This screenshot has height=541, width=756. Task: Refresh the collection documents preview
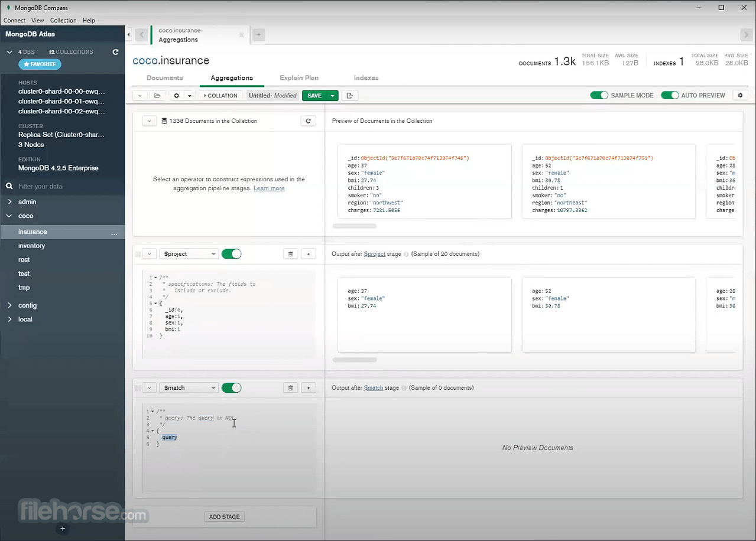tap(307, 121)
